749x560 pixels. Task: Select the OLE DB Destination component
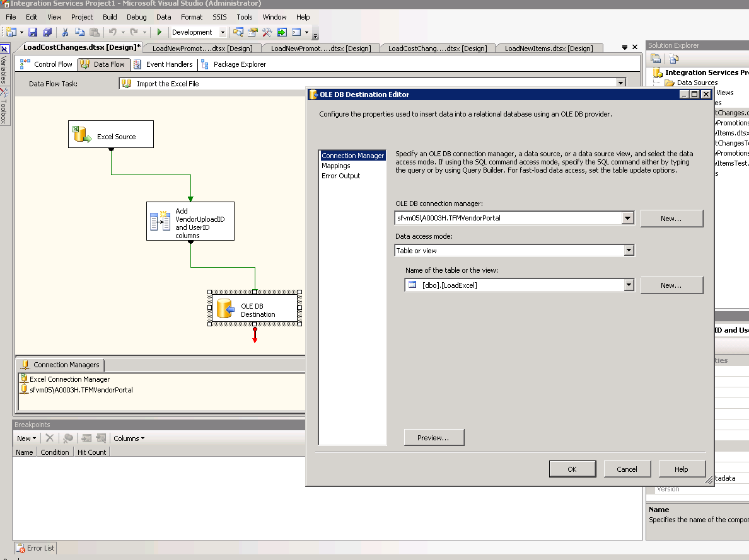254,308
